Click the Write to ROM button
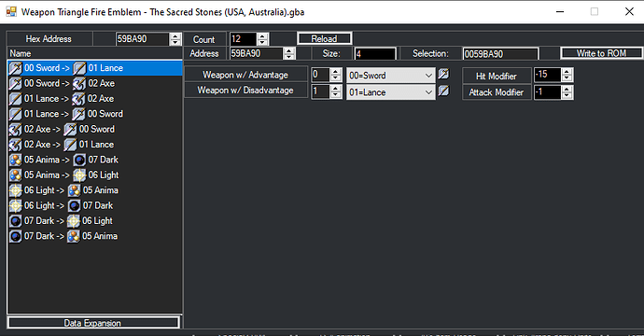 tap(601, 53)
